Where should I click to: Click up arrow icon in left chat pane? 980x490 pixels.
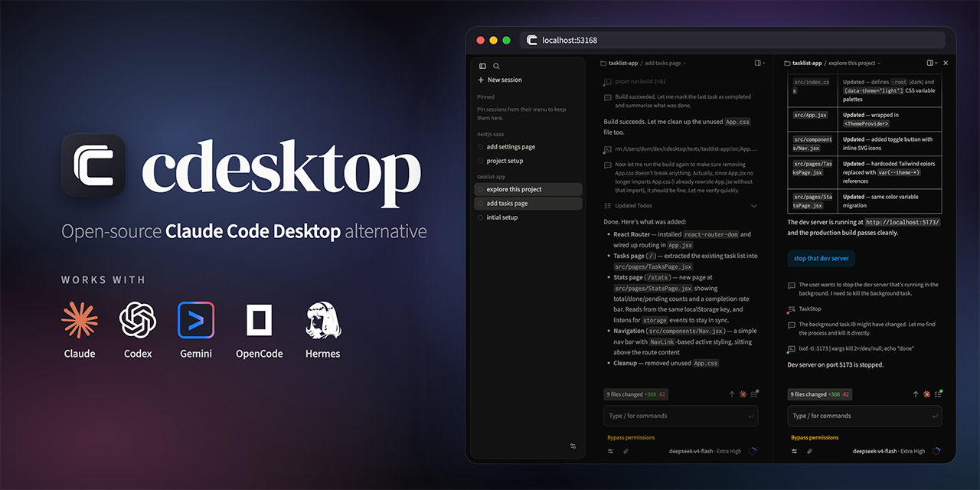(x=731, y=394)
